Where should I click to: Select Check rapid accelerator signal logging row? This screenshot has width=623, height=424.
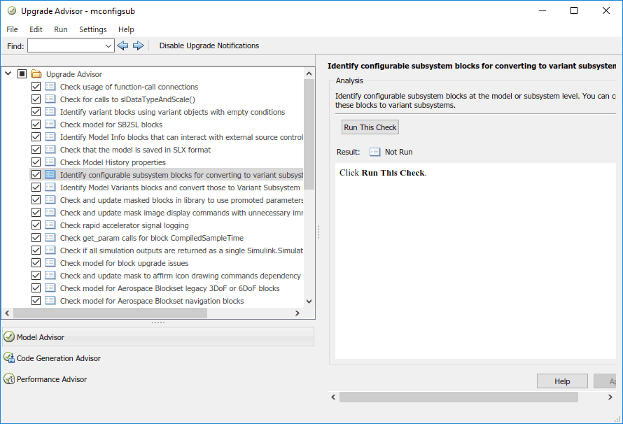124,225
